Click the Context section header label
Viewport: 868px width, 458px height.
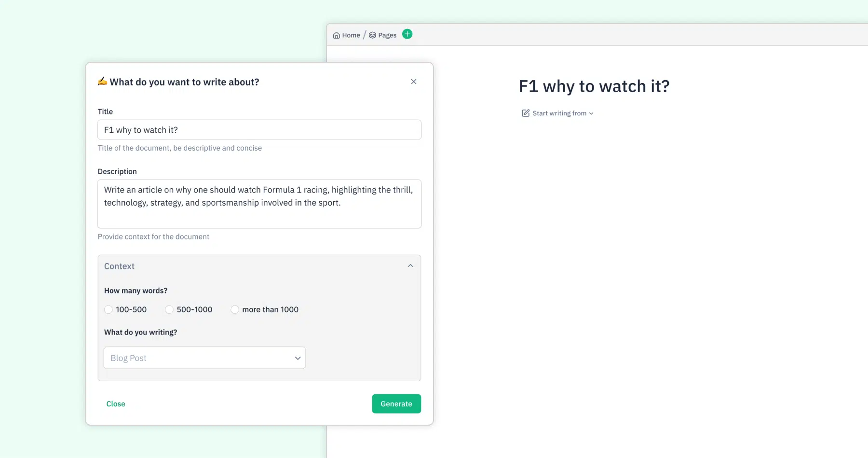tap(119, 266)
